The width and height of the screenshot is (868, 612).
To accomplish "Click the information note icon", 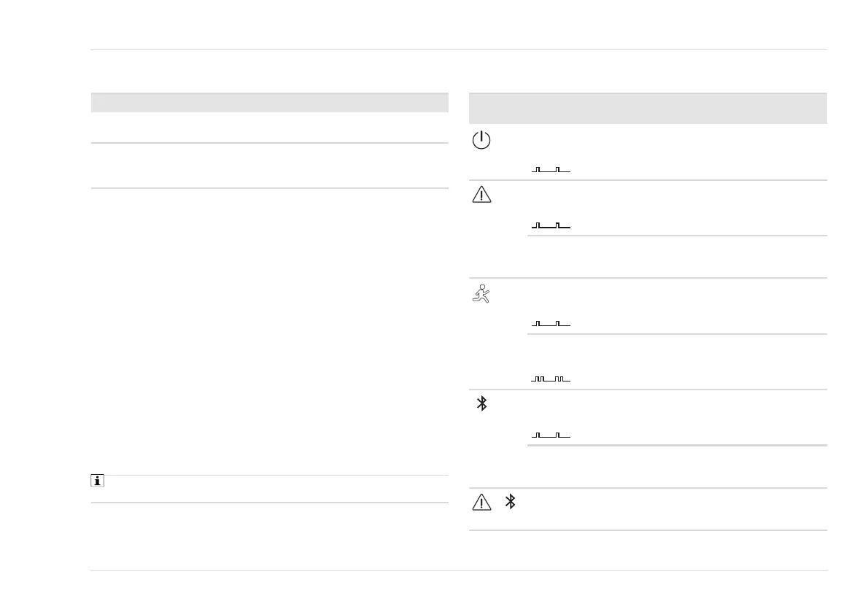I will click(96, 481).
